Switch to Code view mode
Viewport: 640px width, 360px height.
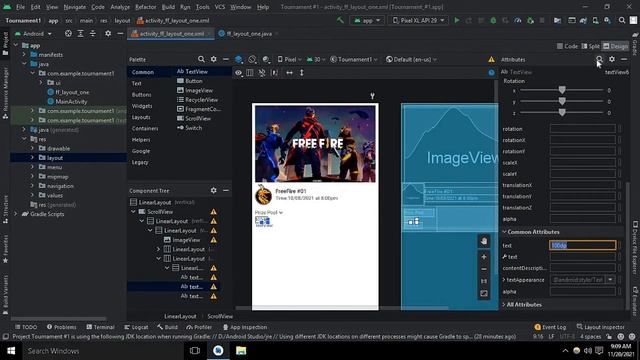click(x=568, y=47)
